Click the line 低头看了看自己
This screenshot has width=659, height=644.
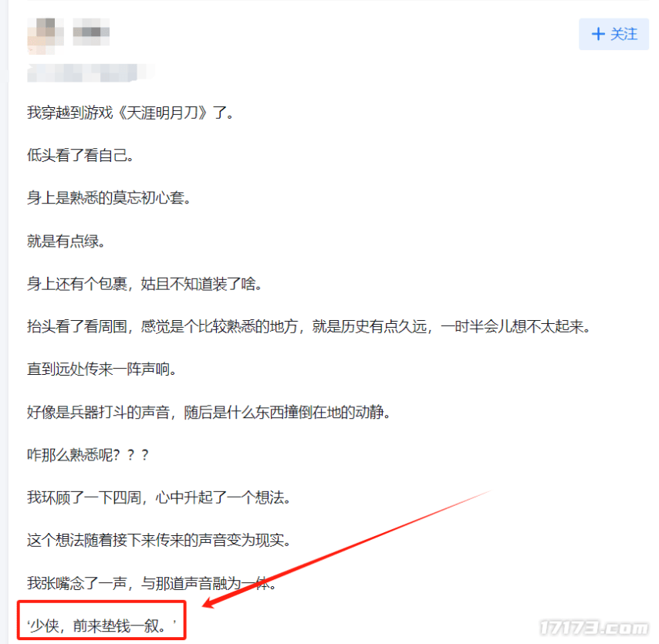[80, 156]
